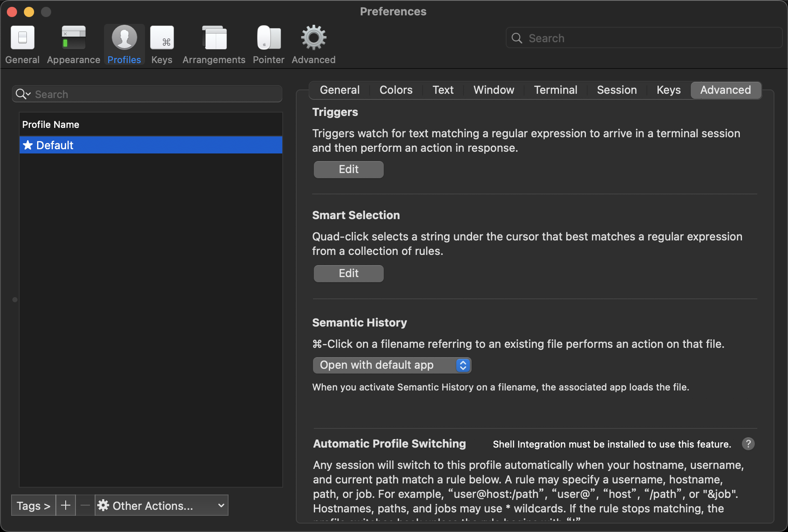Select the Default profile row

tap(151, 145)
